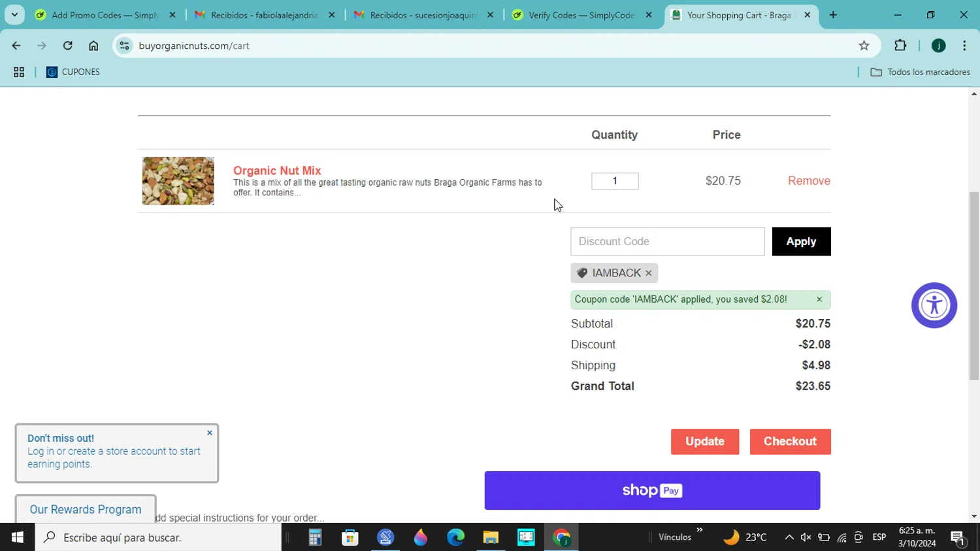Viewport: 980px width, 551px height.
Task: Click the scrollbar down arrow
Action: [974, 516]
